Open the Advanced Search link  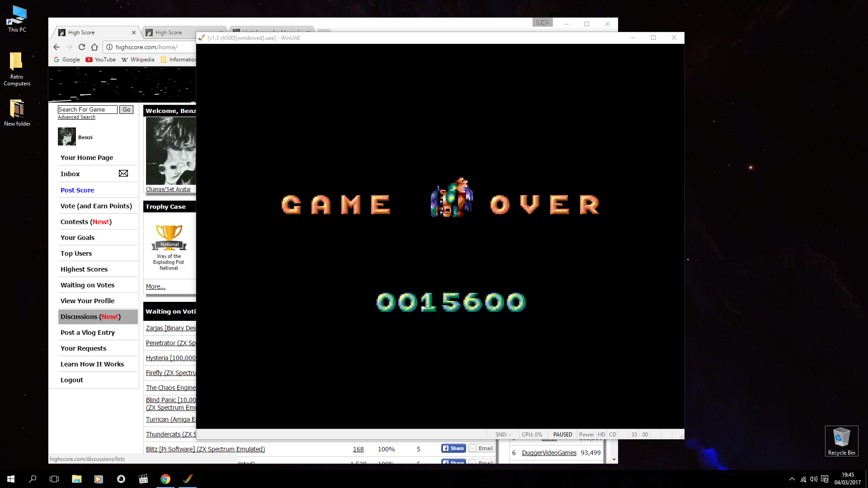click(76, 117)
